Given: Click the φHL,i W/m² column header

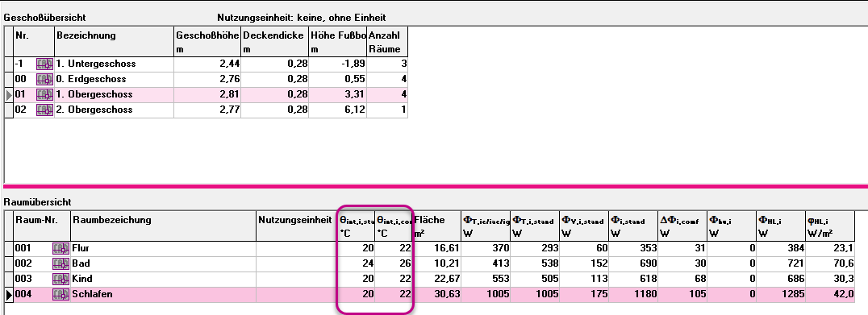Looking at the screenshot, I should (830, 226).
